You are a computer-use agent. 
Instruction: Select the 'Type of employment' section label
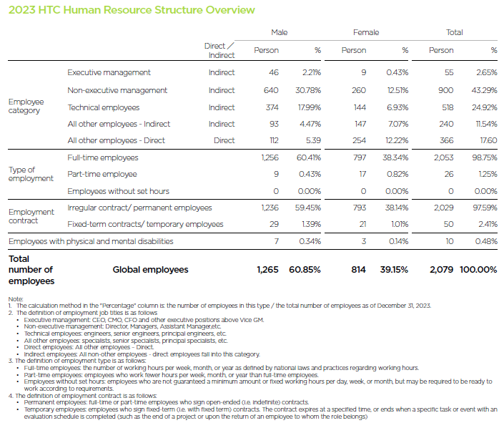(x=31, y=174)
